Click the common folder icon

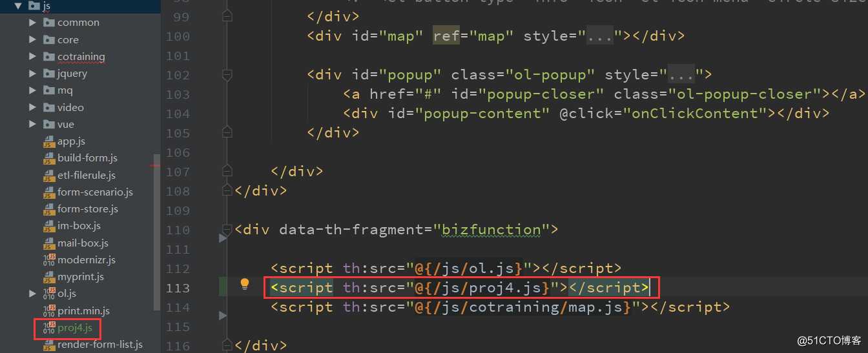48,23
